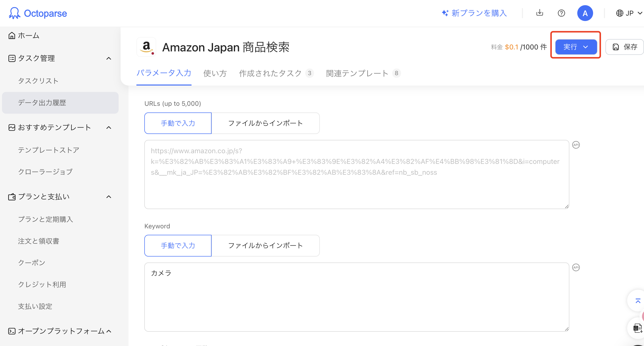Click the save disk icon in 保存 button
Image resolution: width=644 pixels, height=346 pixels.
pyautogui.click(x=616, y=47)
